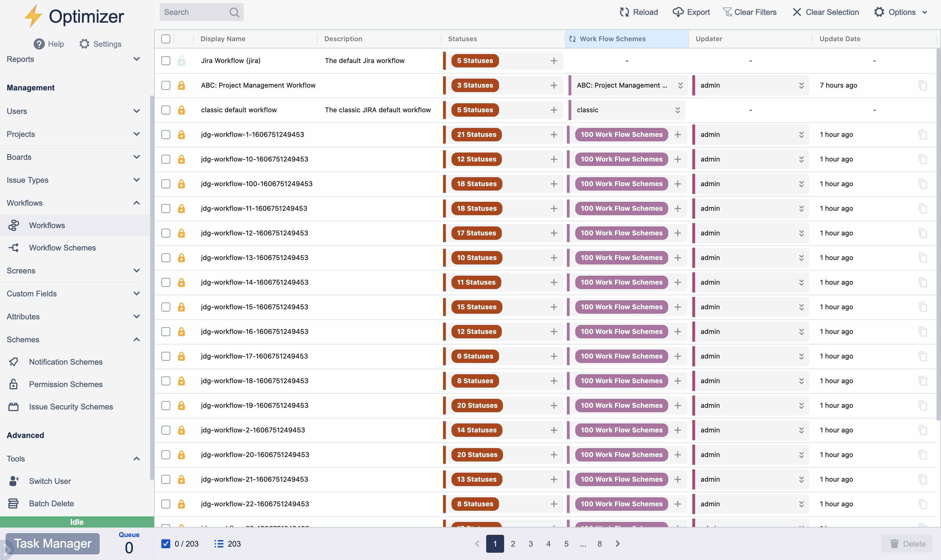The width and height of the screenshot is (941, 560).
Task: Click the Settings gear in sidebar
Action: (84, 44)
